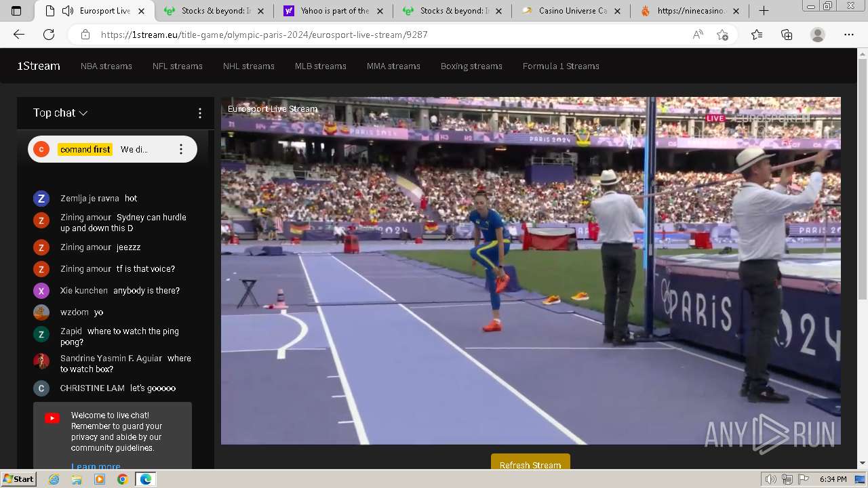Launch Internet Explorer from taskbar
Screen dimensions: 868x488
[x=54, y=479]
